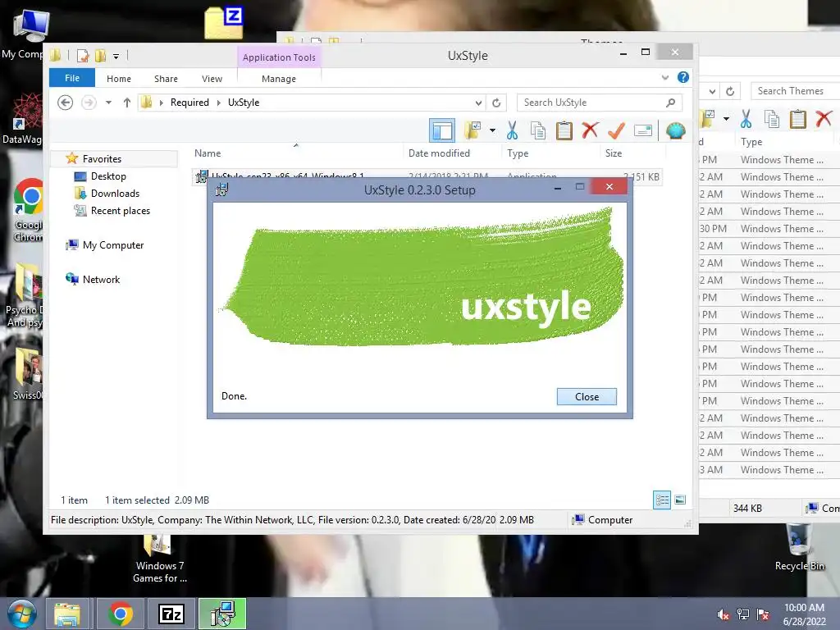Click the Paste icon in Themes window
Viewport: 840px width, 630px height.
click(x=797, y=119)
